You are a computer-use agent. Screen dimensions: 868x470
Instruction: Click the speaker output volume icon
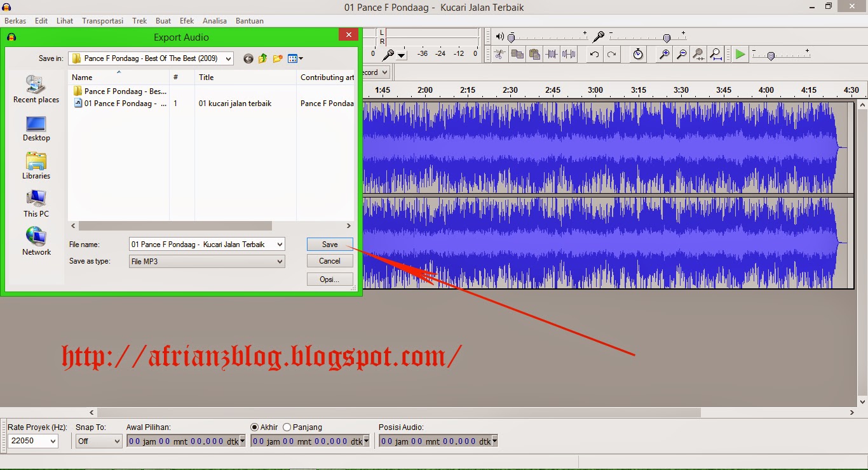coord(500,37)
